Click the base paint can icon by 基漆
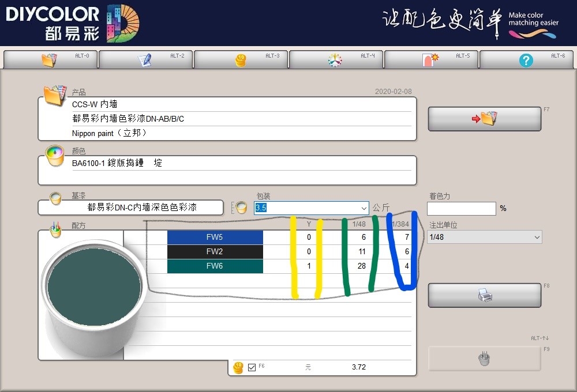Image resolution: width=577 pixels, height=392 pixels. [x=55, y=199]
